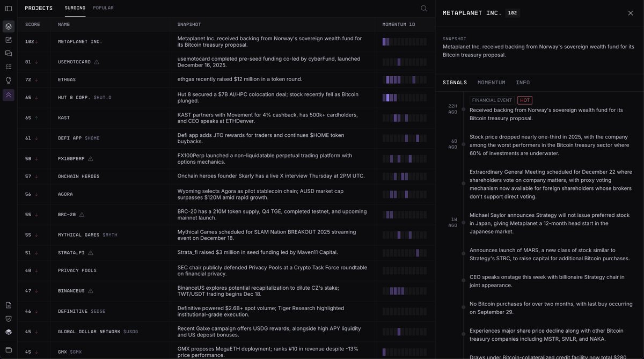Select signal about Extraordinary General Meeting
Image resolution: width=644 pixels, height=359 pixels.
pyautogui.click(x=551, y=184)
